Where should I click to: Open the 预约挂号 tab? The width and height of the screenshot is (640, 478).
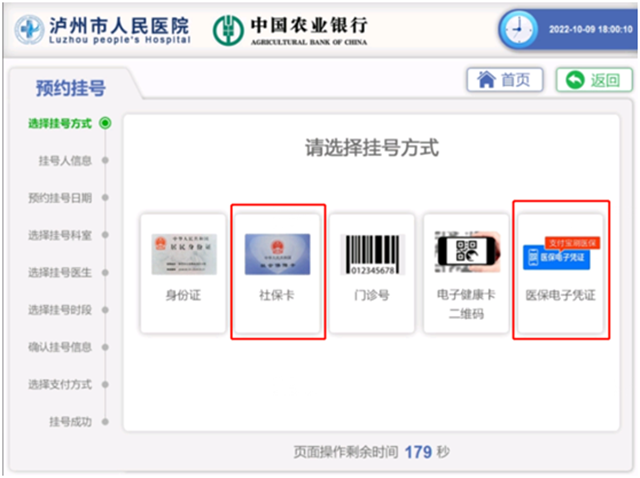click(x=70, y=88)
